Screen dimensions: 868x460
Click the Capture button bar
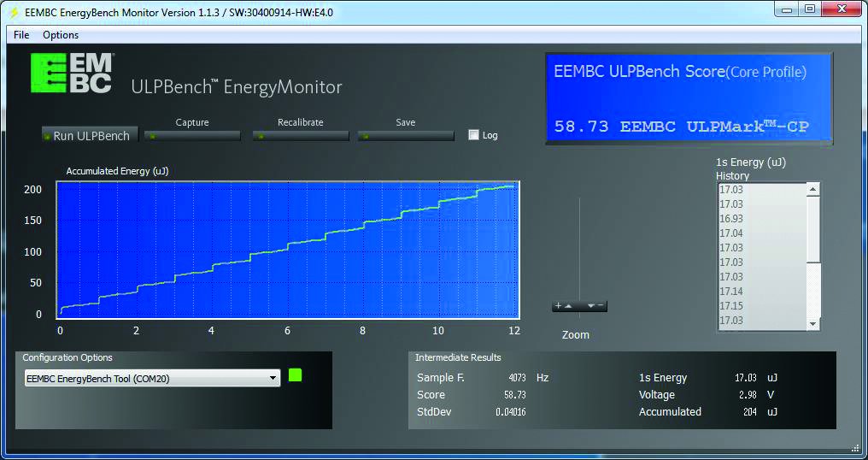[x=192, y=136]
